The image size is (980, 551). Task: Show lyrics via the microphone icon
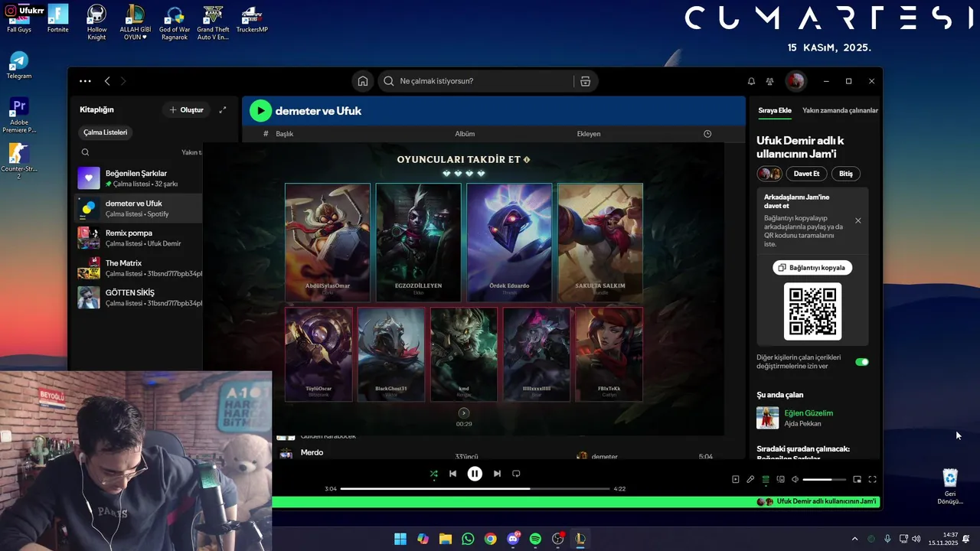tap(750, 480)
